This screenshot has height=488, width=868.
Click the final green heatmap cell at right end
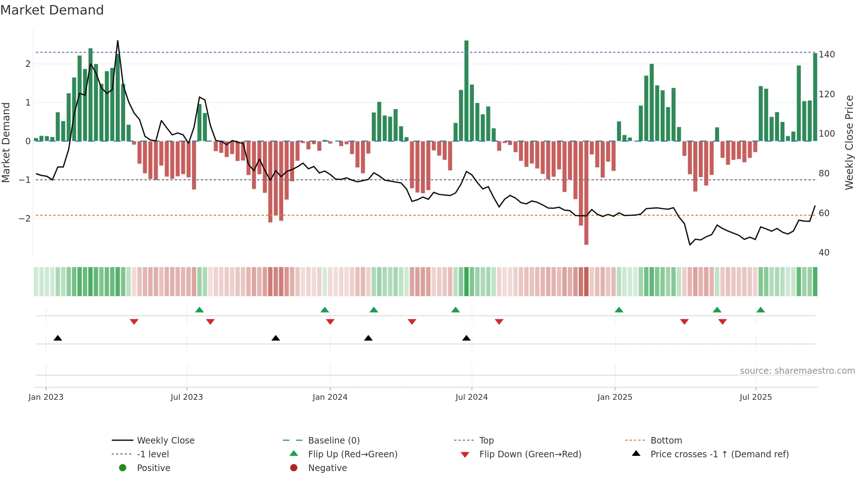click(815, 282)
